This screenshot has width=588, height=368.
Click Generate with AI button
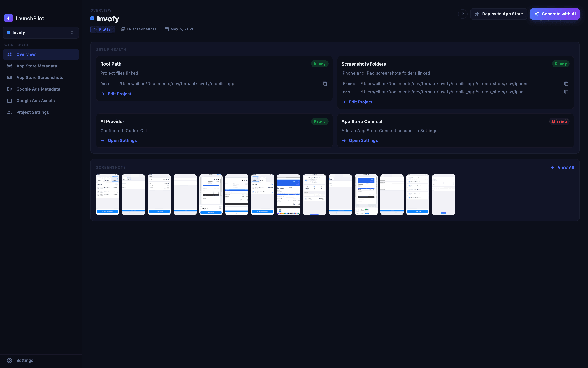pyautogui.click(x=555, y=14)
